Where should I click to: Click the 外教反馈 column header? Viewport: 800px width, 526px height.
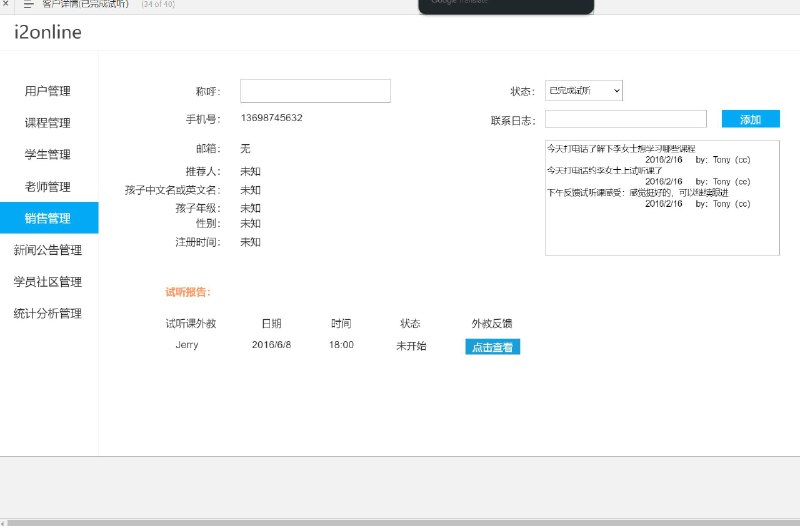coord(492,323)
